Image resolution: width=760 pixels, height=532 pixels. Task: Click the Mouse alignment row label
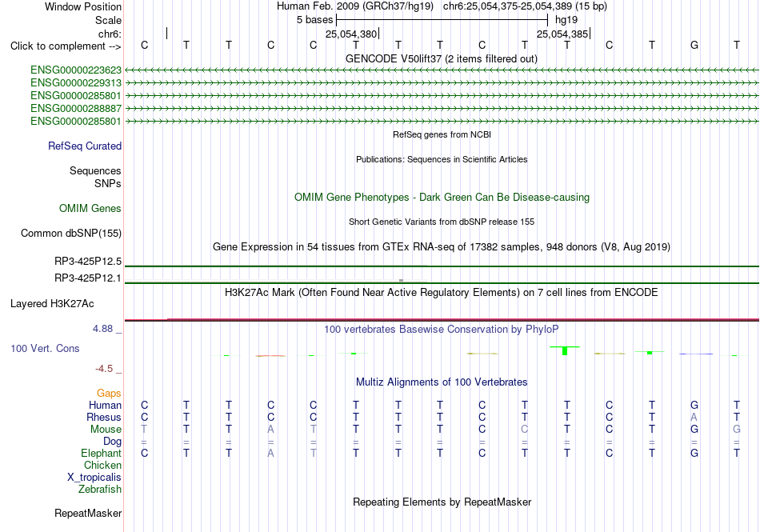click(x=106, y=430)
